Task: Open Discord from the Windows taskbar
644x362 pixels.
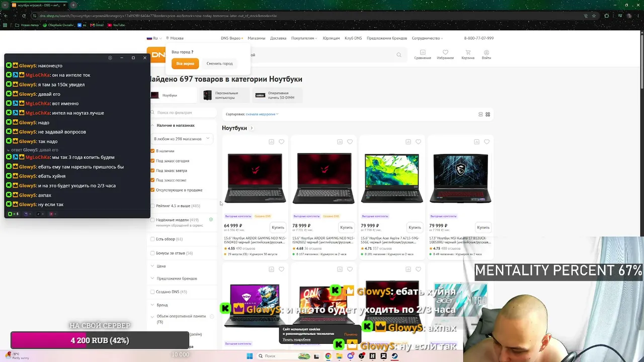Action: point(351,356)
